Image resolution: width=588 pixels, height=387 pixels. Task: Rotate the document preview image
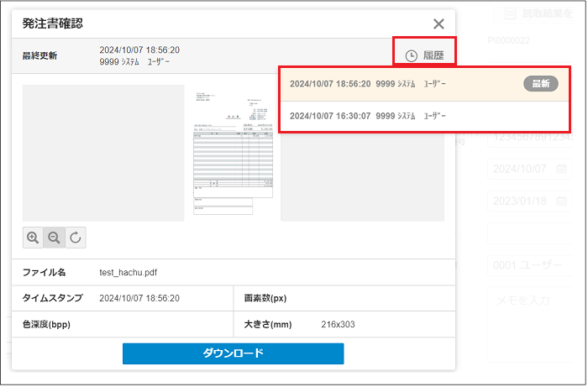[76, 238]
